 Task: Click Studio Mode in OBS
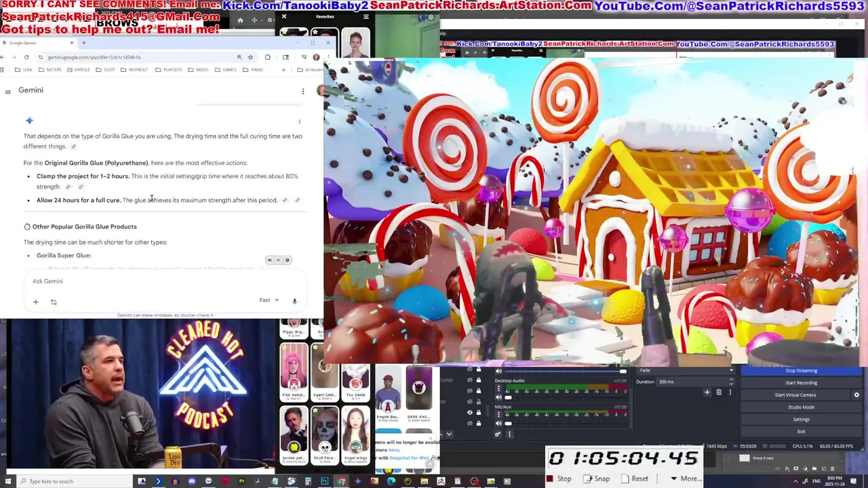pyautogui.click(x=801, y=407)
